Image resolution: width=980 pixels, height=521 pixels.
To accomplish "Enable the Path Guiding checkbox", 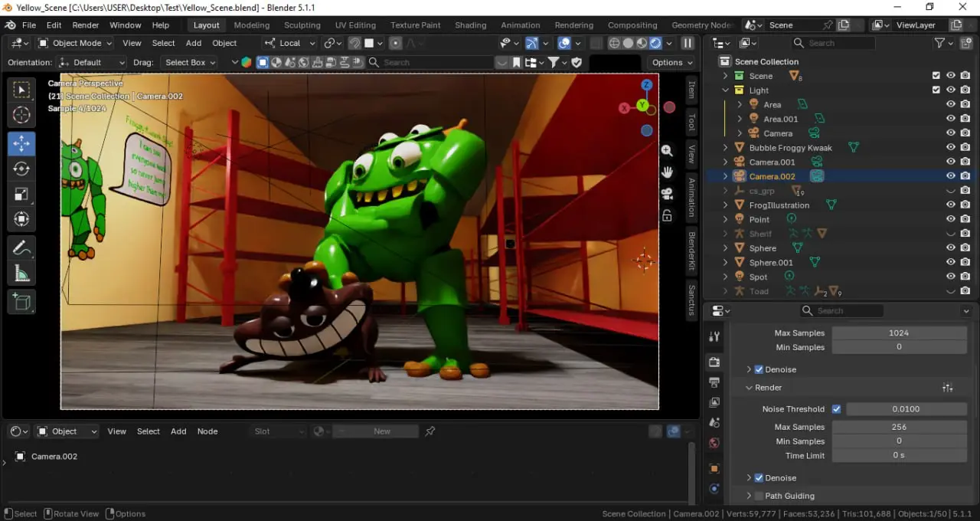I will pyautogui.click(x=759, y=496).
